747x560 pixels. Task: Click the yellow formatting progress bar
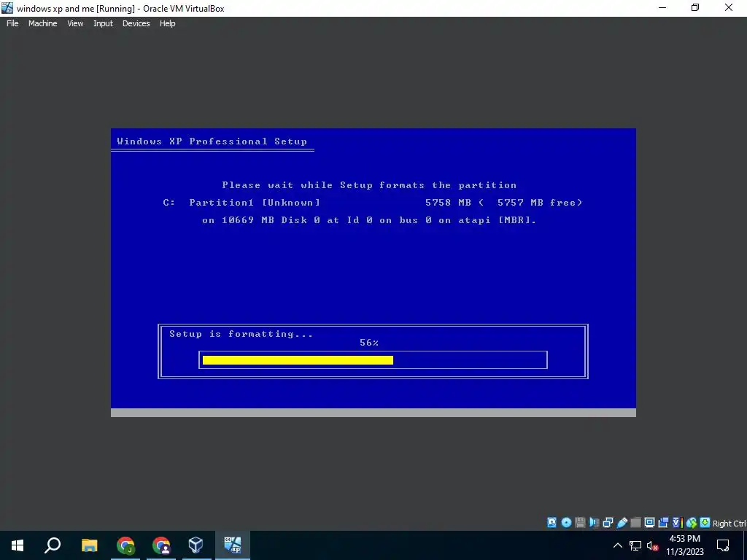point(298,360)
